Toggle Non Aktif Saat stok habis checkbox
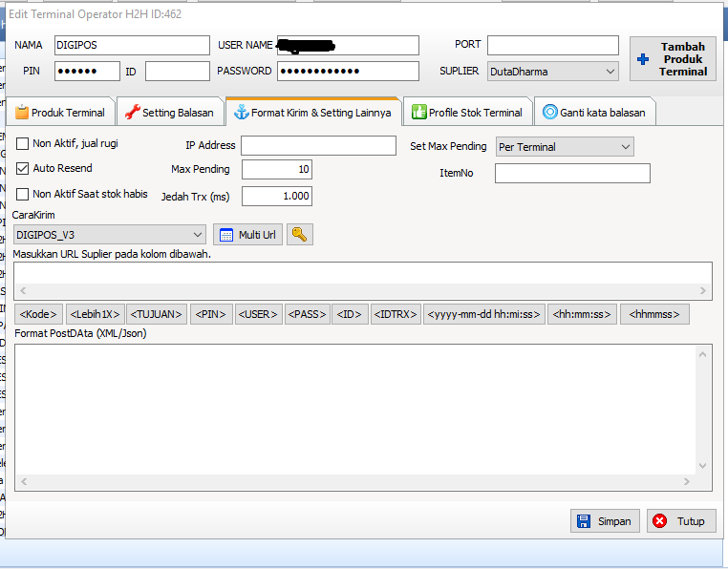The width and height of the screenshot is (728, 569). pyautogui.click(x=23, y=195)
